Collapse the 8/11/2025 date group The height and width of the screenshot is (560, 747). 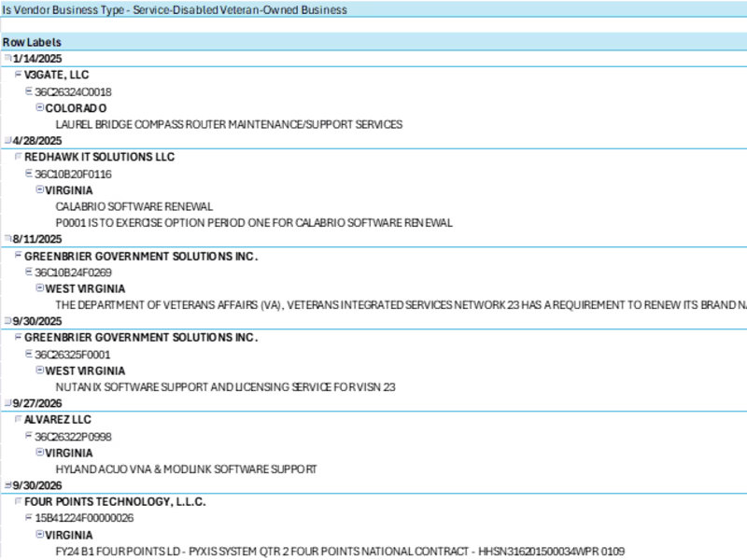(x=7, y=238)
